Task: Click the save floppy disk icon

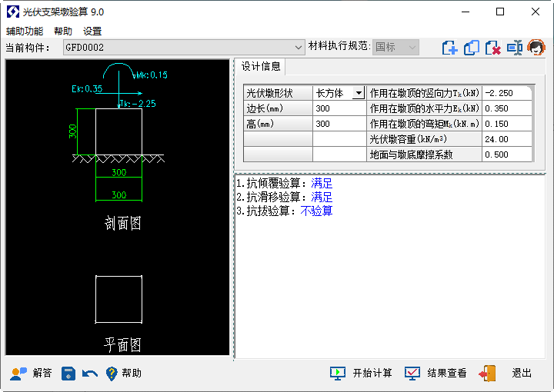Action: pos(68,374)
